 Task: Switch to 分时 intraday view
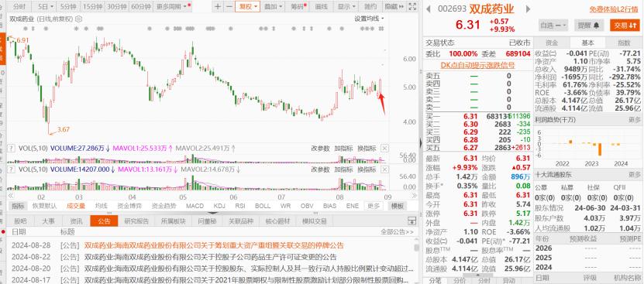tap(19, 6)
